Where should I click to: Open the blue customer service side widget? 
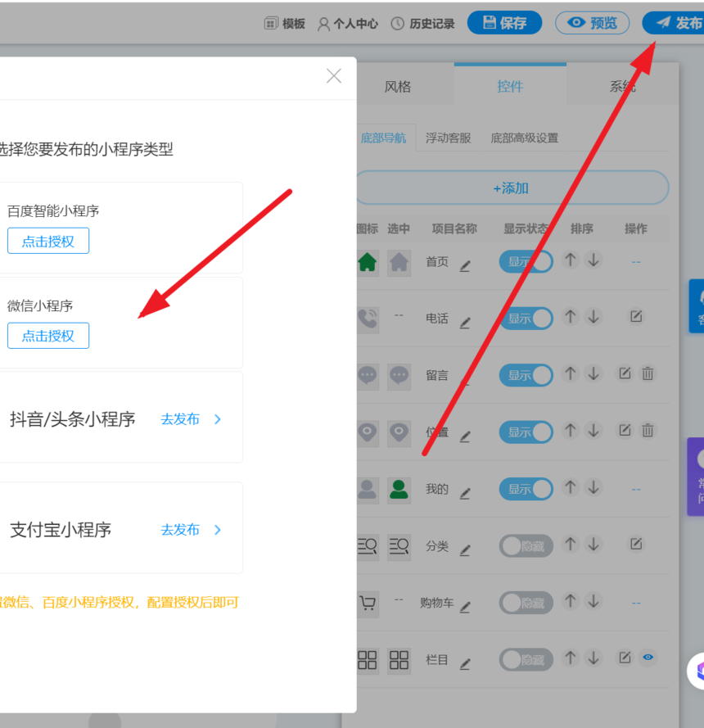pos(697,306)
